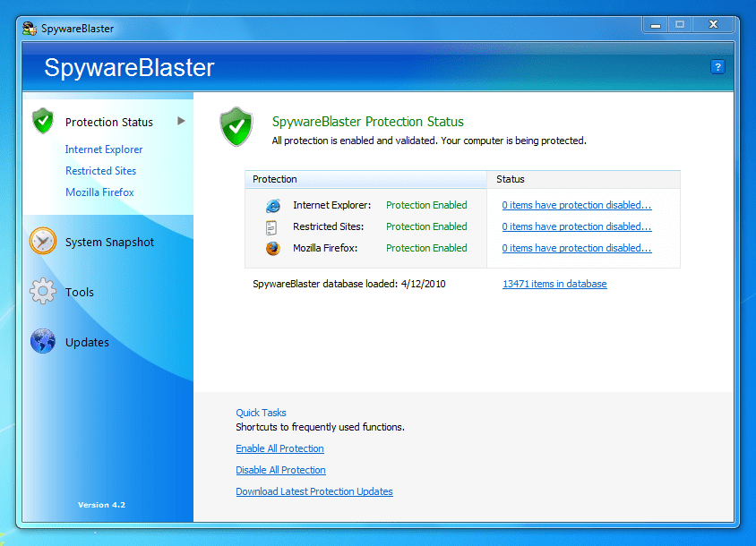Click the Status column header
This screenshot has width=756, height=546.
tap(584, 179)
